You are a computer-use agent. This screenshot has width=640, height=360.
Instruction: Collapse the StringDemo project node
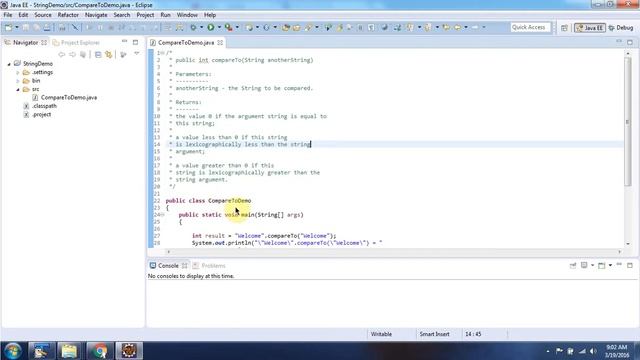9,64
